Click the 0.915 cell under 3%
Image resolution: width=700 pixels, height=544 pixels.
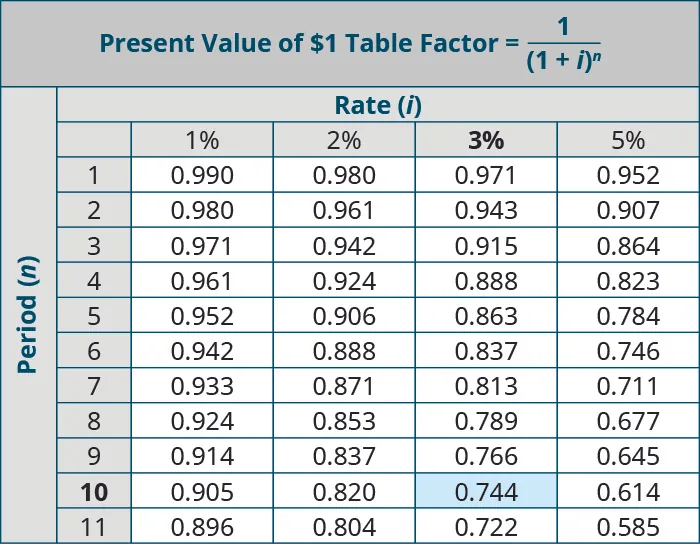486,246
